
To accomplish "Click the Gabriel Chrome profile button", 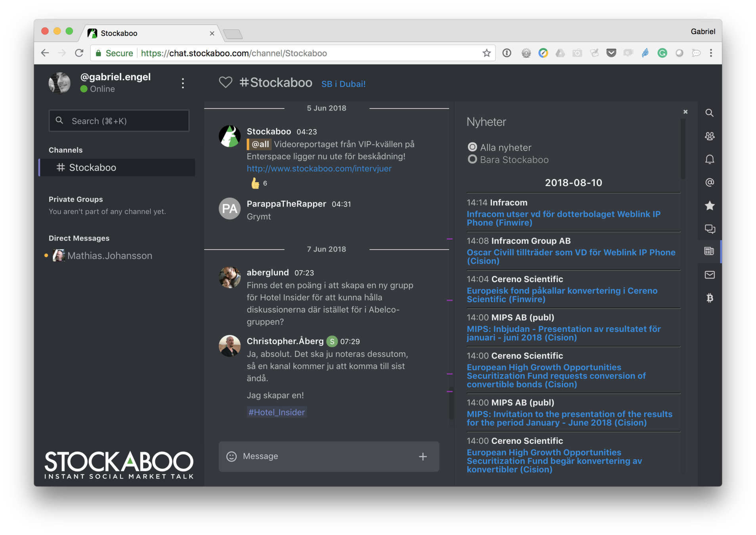I will pos(703,31).
